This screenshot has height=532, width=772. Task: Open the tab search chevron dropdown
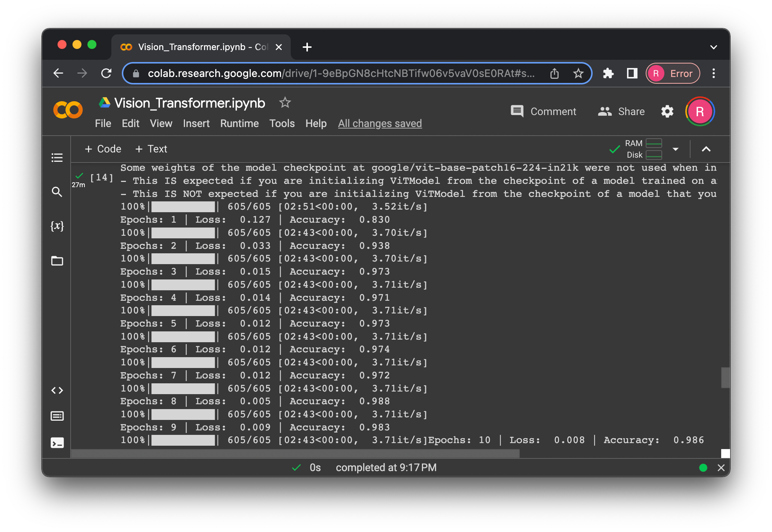pos(713,47)
